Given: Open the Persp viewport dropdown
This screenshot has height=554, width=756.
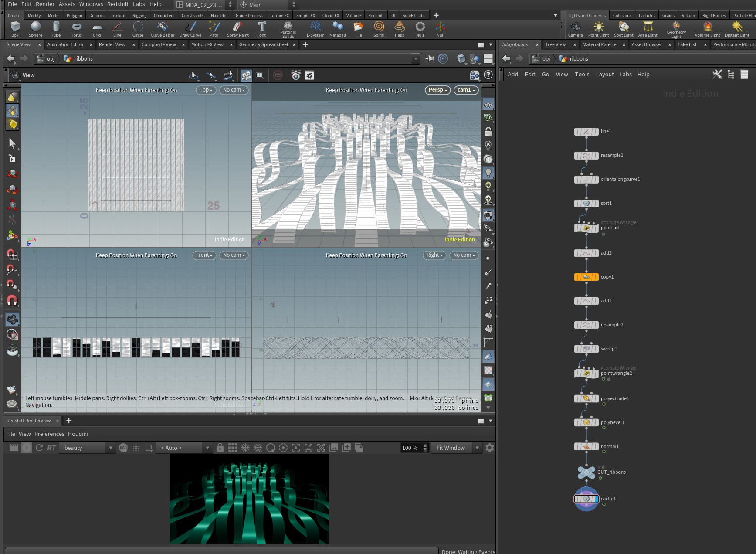Looking at the screenshot, I should click(x=437, y=90).
